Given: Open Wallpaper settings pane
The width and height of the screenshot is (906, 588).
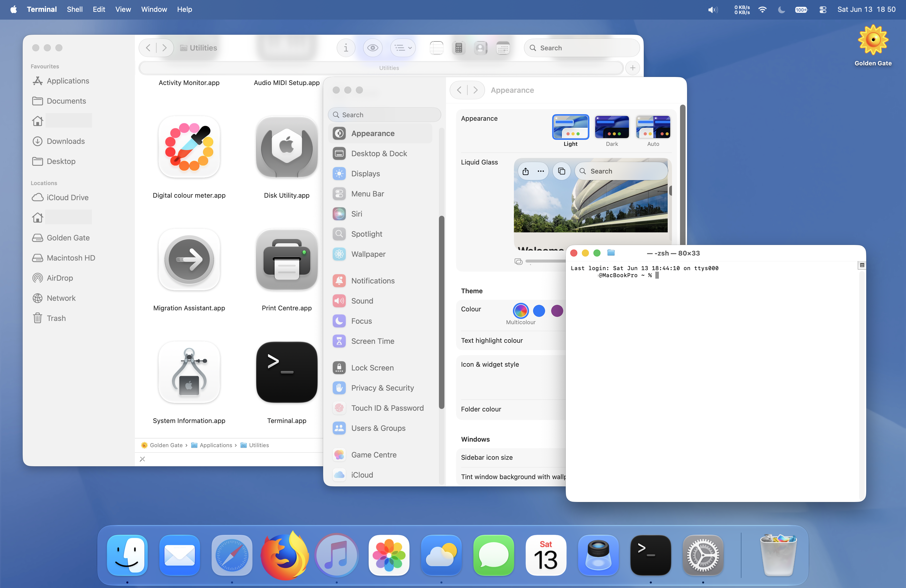Looking at the screenshot, I should point(380,254).
